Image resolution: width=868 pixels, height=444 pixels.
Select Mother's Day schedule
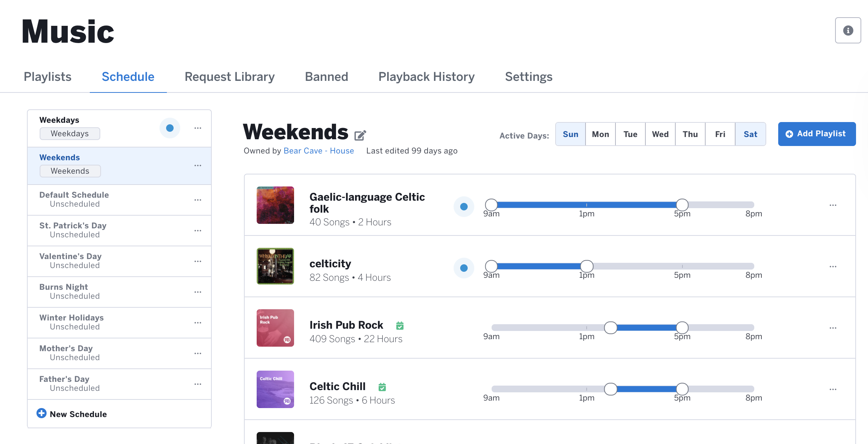[x=119, y=353]
